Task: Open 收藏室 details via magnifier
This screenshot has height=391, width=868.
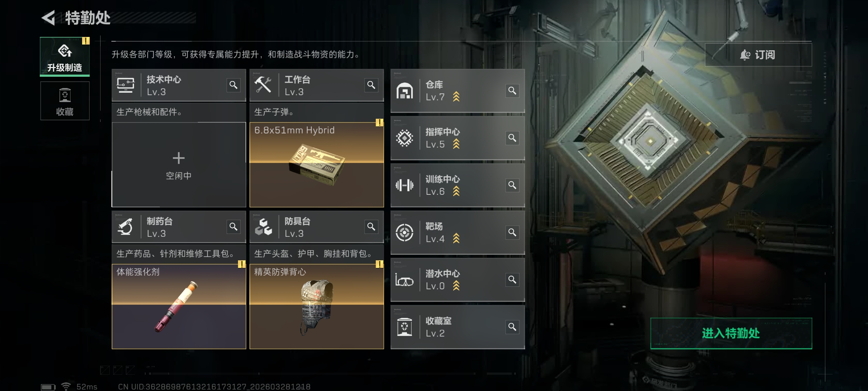Action: tap(512, 327)
